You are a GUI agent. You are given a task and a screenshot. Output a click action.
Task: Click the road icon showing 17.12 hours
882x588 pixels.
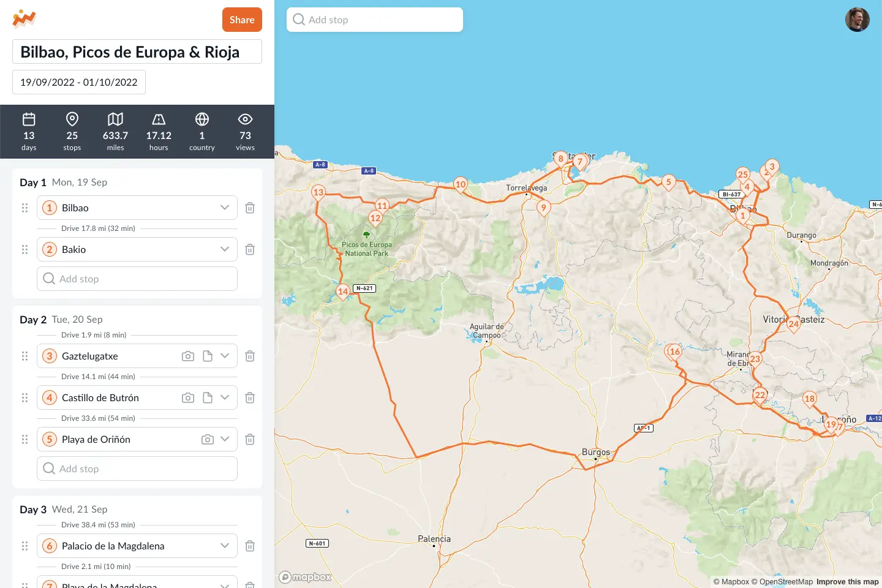click(159, 119)
